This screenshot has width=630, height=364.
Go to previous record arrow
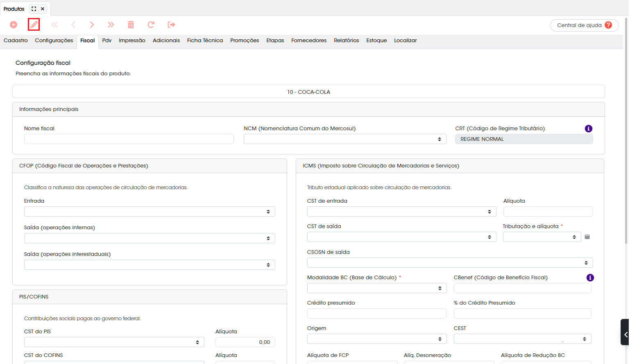tap(73, 25)
